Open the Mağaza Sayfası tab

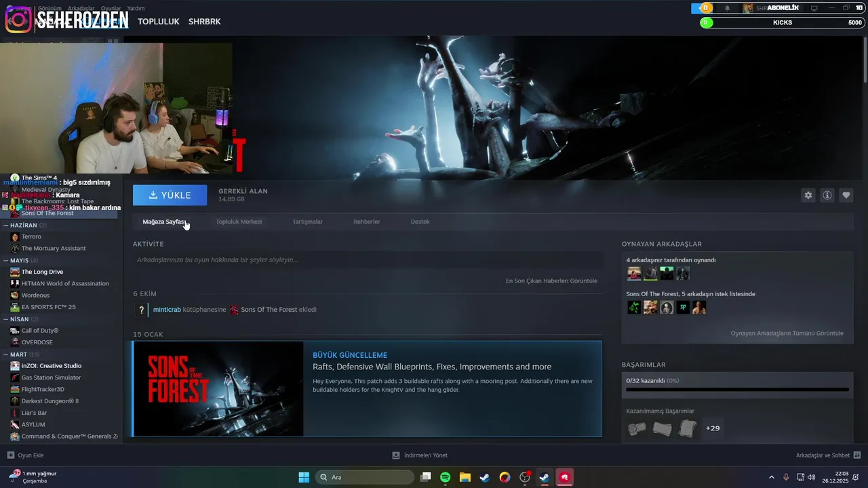pos(163,222)
